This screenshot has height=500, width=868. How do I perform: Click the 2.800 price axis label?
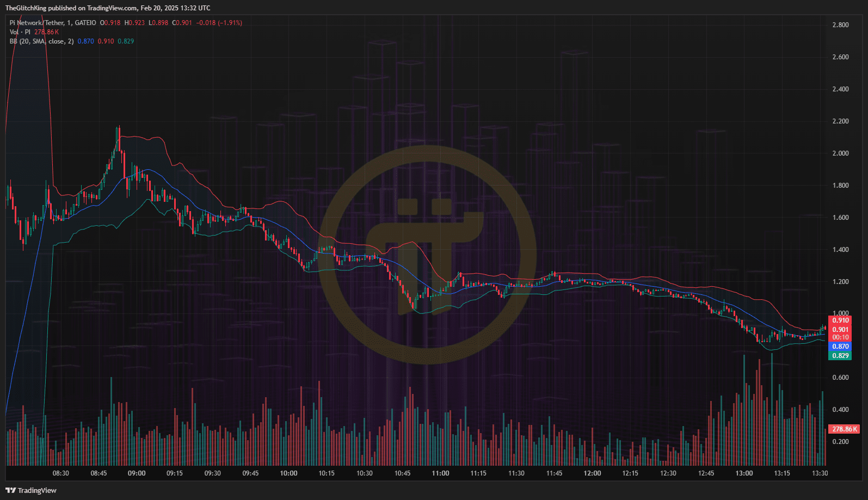840,25
